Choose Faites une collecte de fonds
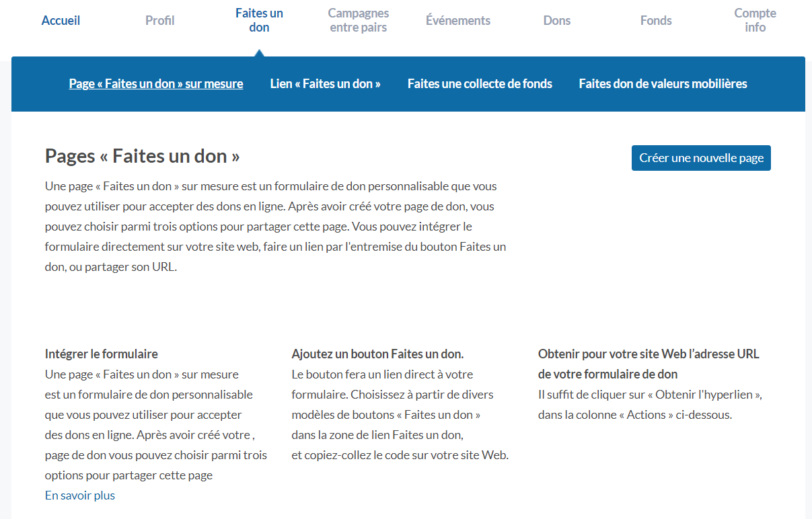The width and height of the screenshot is (812, 519). [480, 84]
